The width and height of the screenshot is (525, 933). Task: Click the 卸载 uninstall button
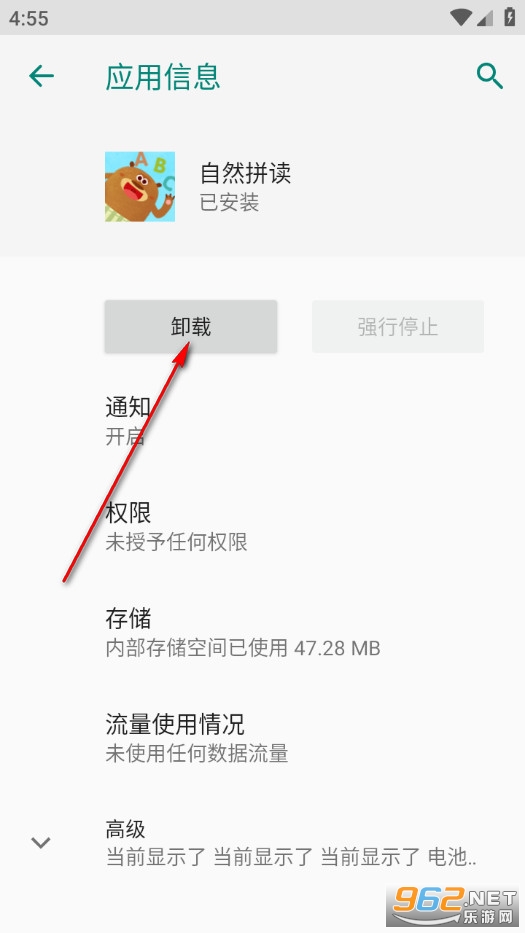coord(191,327)
